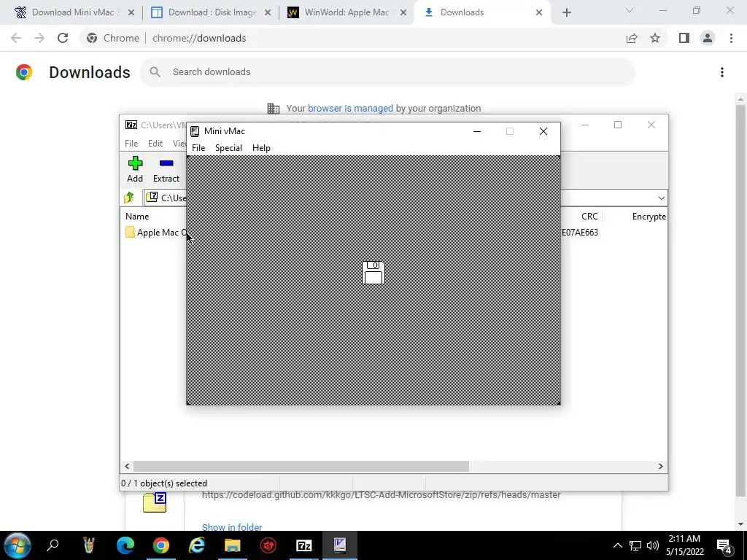
Task: Click the CRC column header in 7-Zip
Action: tap(589, 216)
